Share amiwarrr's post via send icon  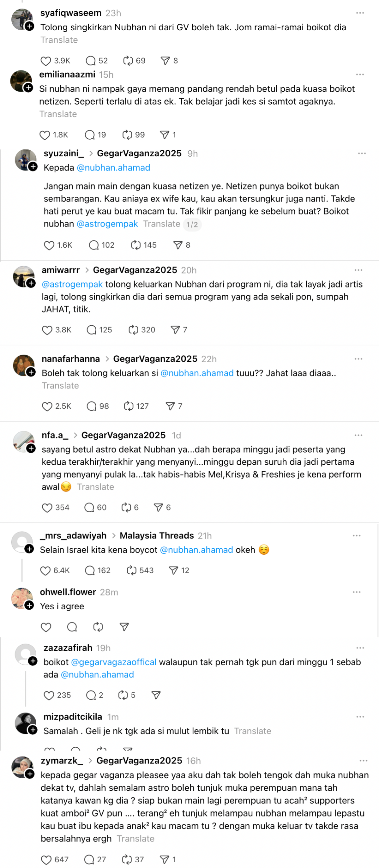pyautogui.click(x=175, y=330)
